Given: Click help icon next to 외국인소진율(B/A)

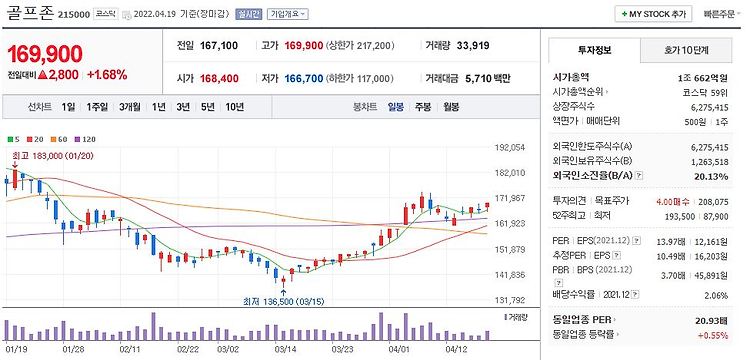Looking at the screenshot, I should tap(640, 176).
